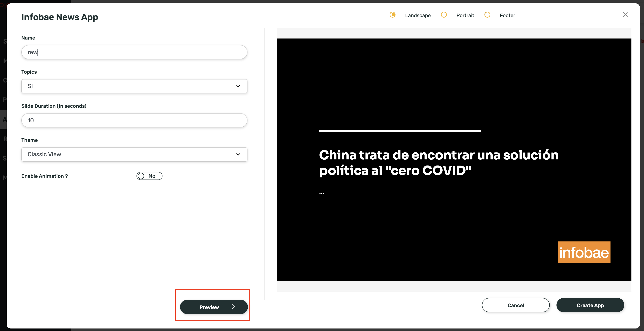
Task: Click the Enable Animation label
Action: (45, 176)
